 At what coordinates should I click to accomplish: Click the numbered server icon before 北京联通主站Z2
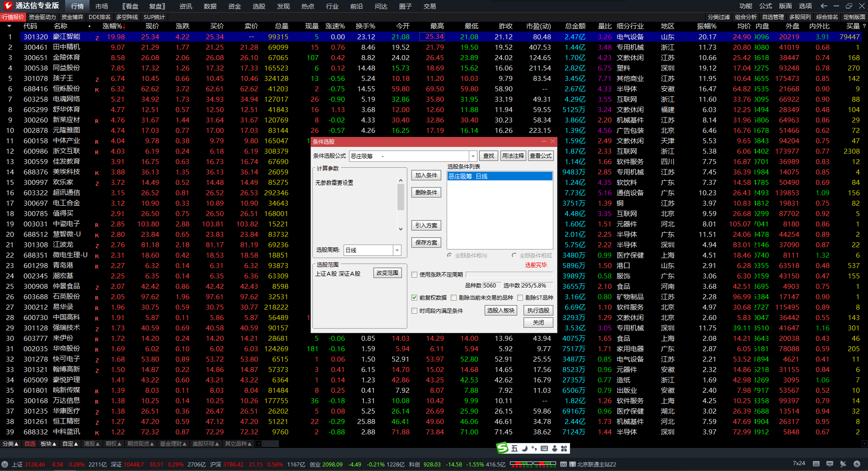(572, 464)
